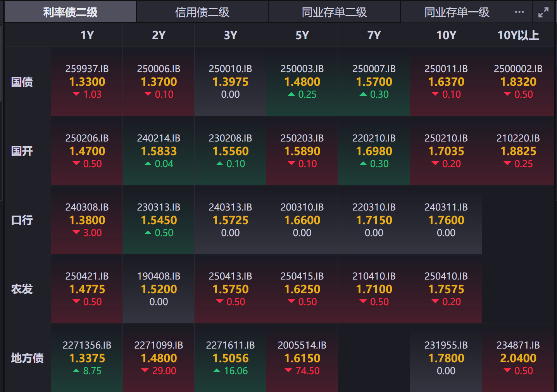Click the fullscreen expand arrows icon
The width and height of the screenshot is (557, 392).
tap(543, 12)
